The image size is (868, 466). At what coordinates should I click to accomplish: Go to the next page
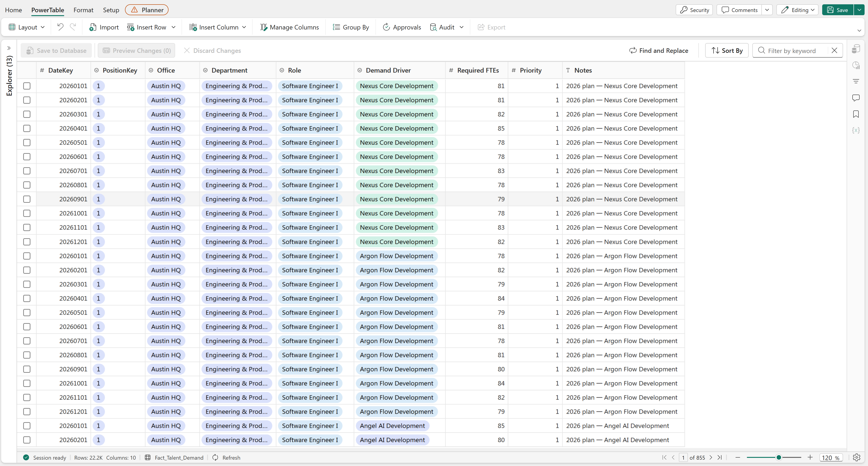tap(711, 457)
